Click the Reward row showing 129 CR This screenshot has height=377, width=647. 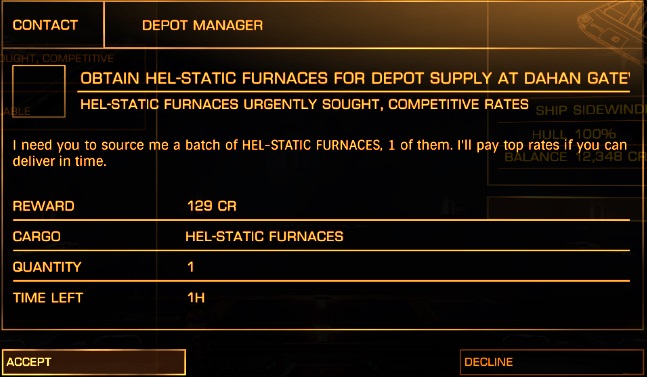coord(321,206)
